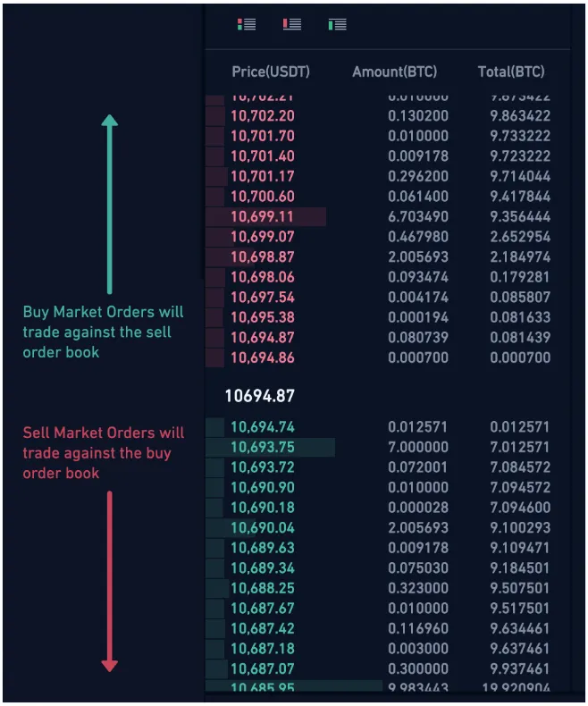Show sell orders only view icon

pyautogui.click(x=292, y=24)
